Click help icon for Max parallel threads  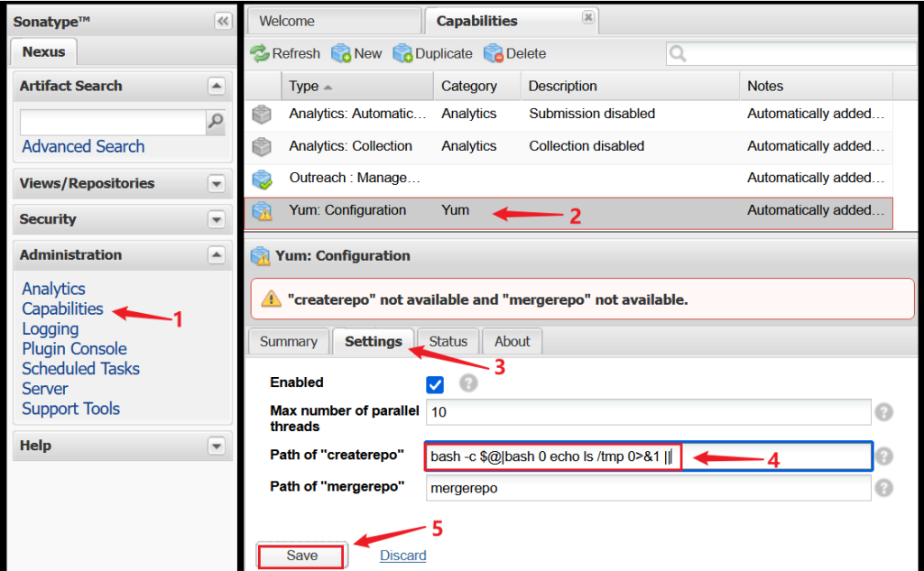coord(884,412)
